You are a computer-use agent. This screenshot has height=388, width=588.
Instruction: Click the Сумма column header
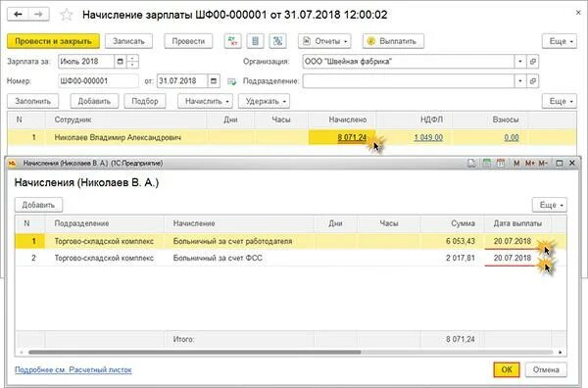click(453, 223)
